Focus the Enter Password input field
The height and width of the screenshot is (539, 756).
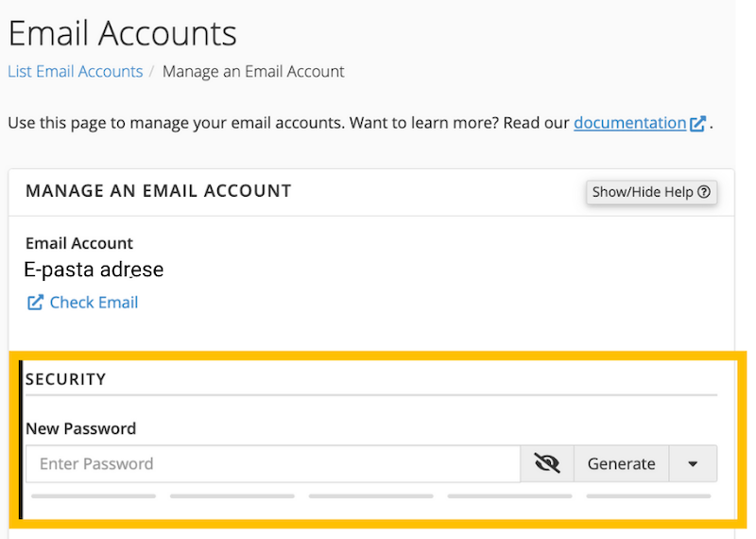pos(272,463)
